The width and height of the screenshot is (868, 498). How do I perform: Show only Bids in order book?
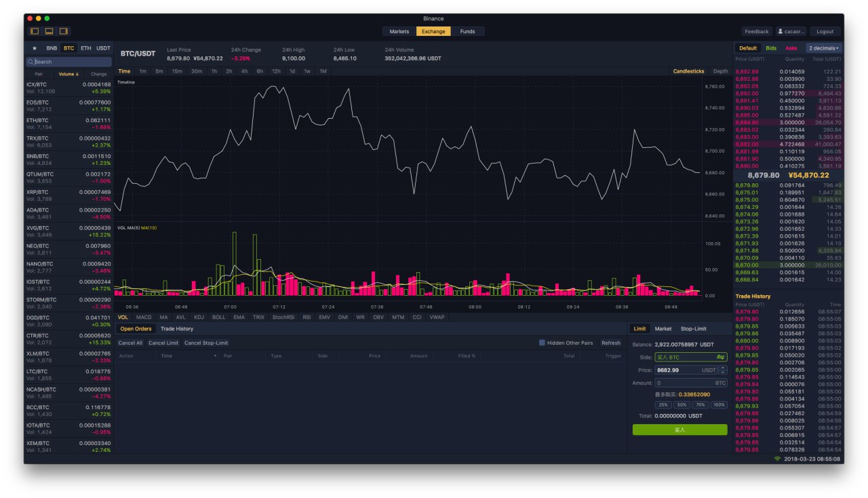click(771, 48)
